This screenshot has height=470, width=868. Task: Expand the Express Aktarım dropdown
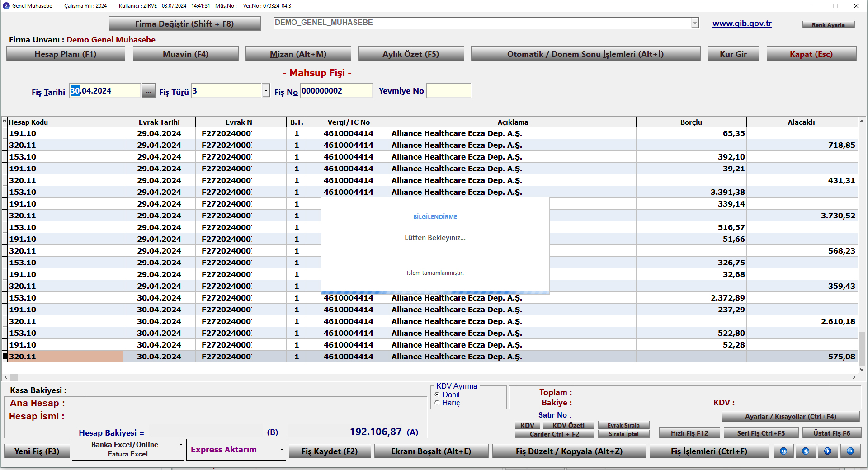(x=281, y=450)
